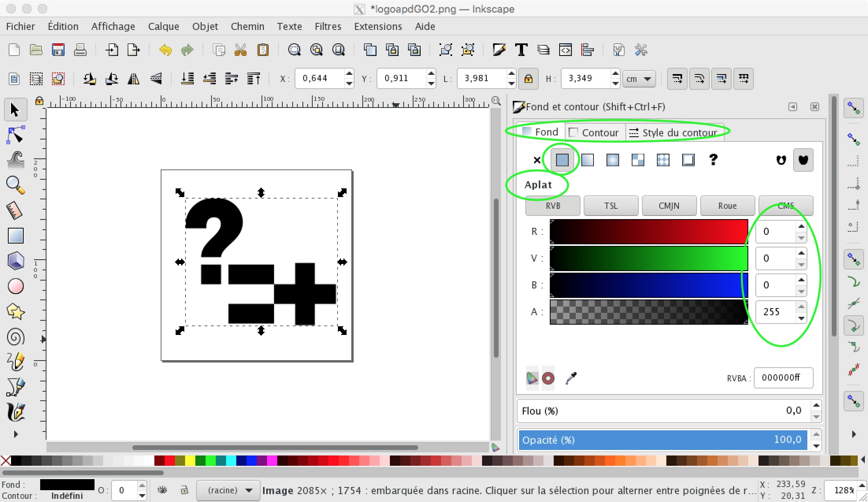Close the Fond et contour panel
The image size is (868, 502).
(x=814, y=107)
